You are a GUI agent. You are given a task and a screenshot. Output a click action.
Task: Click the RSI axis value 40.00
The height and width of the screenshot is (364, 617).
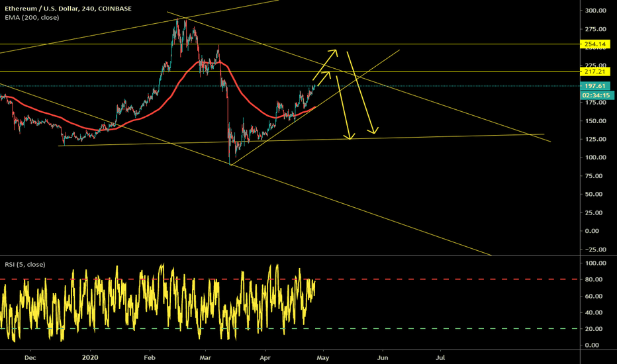click(594, 312)
